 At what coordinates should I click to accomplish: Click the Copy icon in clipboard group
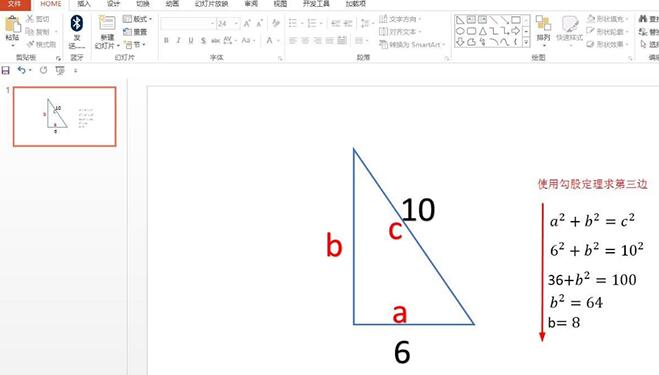30,32
